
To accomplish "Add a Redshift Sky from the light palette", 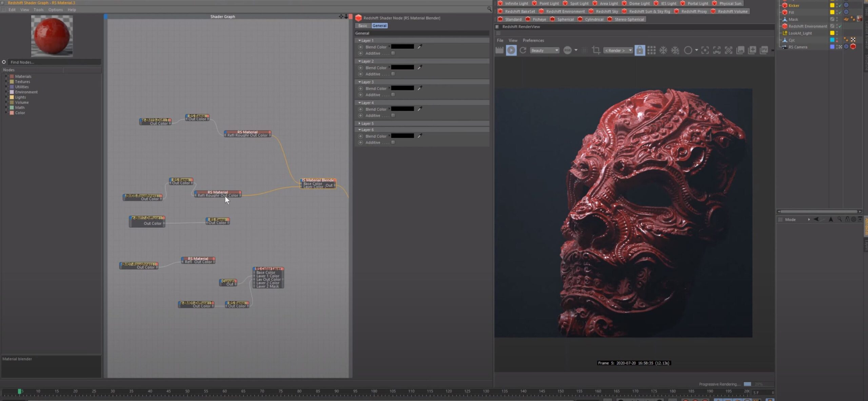I will click(605, 11).
